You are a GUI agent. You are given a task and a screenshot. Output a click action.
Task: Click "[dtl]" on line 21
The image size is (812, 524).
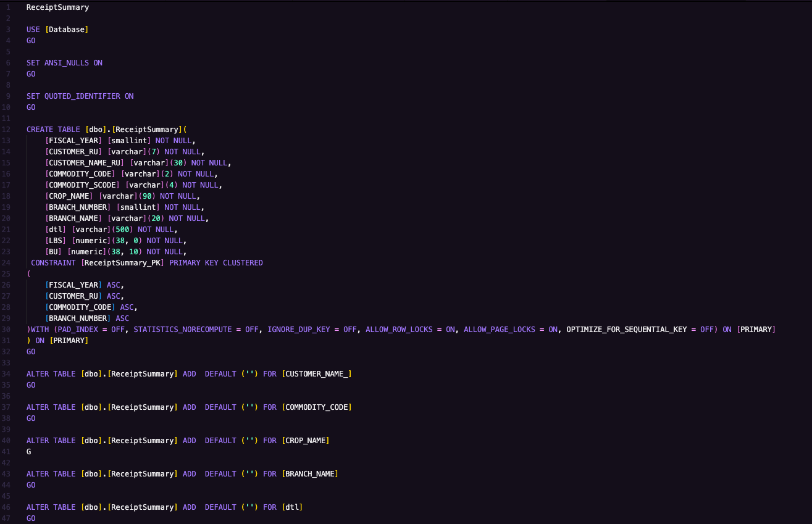point(56,230)
